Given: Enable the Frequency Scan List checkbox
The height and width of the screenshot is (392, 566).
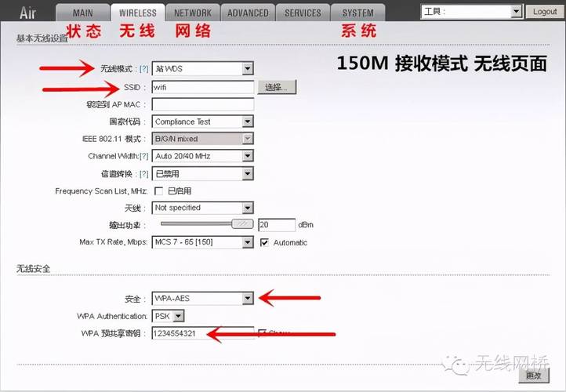Looking at the screenshot, I should coord(158,191).
